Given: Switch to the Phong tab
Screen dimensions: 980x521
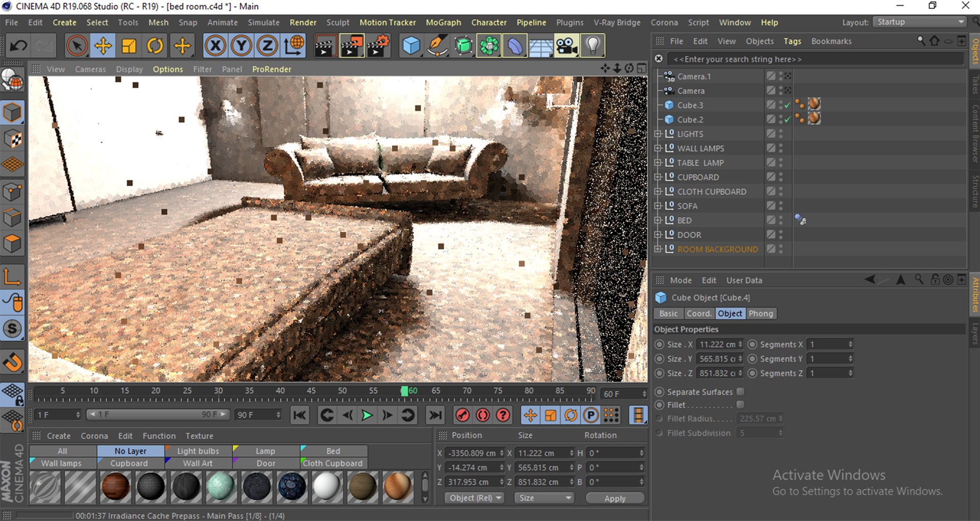Looking at the screenshot, I should pos(761,313).
